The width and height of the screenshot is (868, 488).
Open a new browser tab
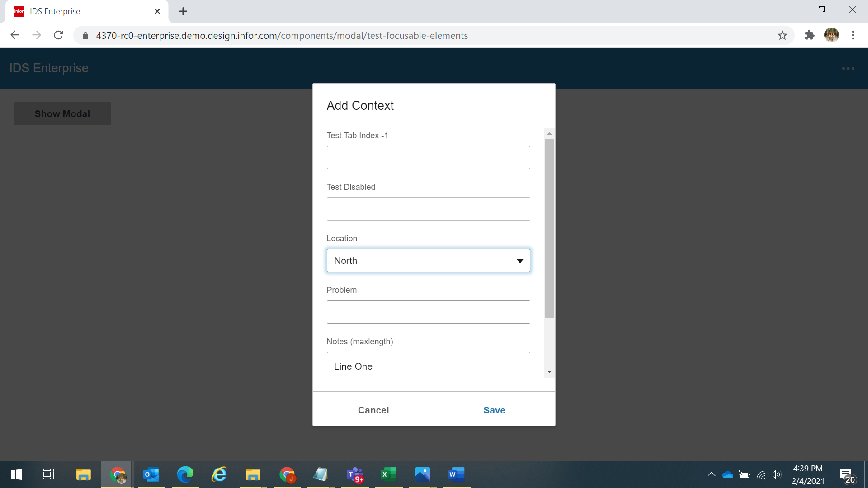coord(183,11)
